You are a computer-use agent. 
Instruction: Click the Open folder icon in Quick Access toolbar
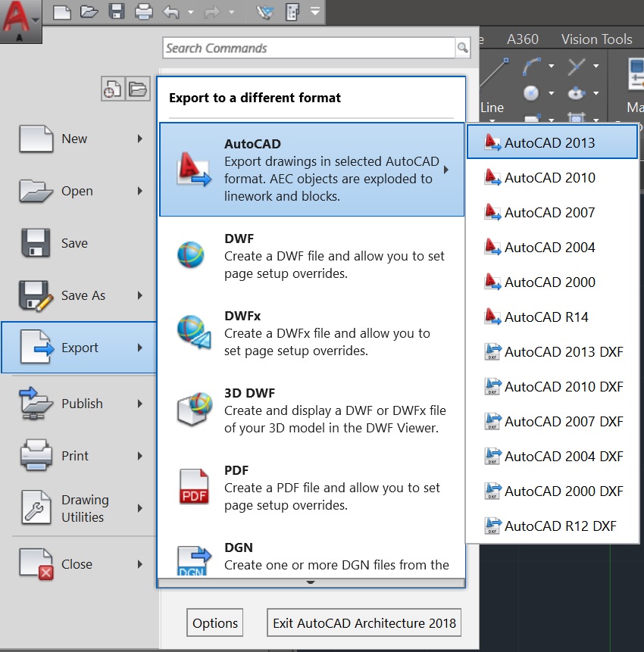pyautogui.click(x=89, y=11)
